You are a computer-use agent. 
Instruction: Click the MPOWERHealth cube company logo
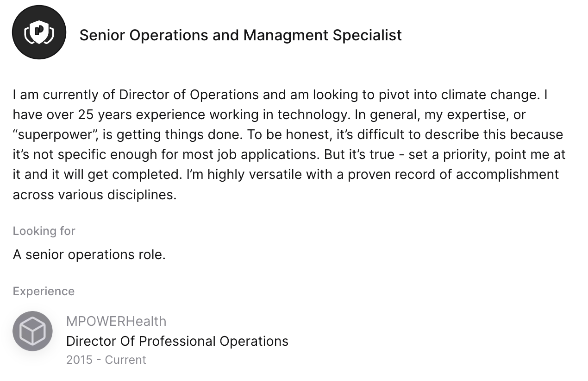[32, 331]
